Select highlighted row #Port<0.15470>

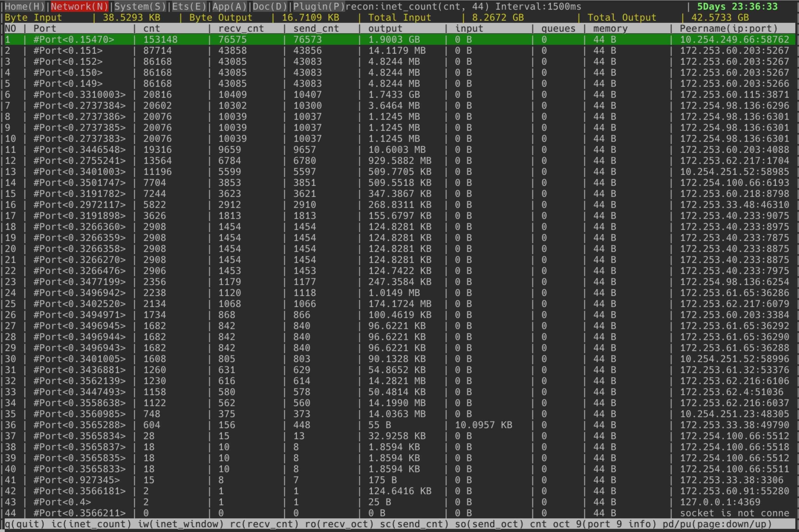tap(74, 40)
